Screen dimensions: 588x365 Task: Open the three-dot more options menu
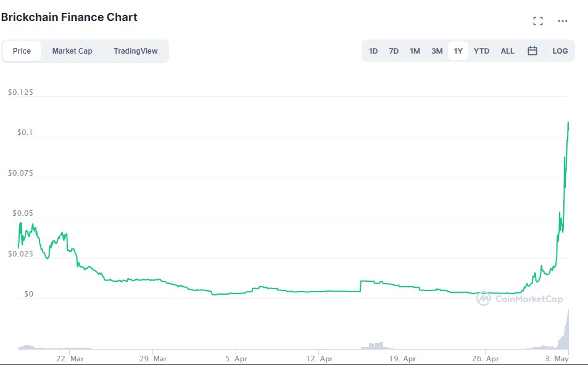click(562, 21)
